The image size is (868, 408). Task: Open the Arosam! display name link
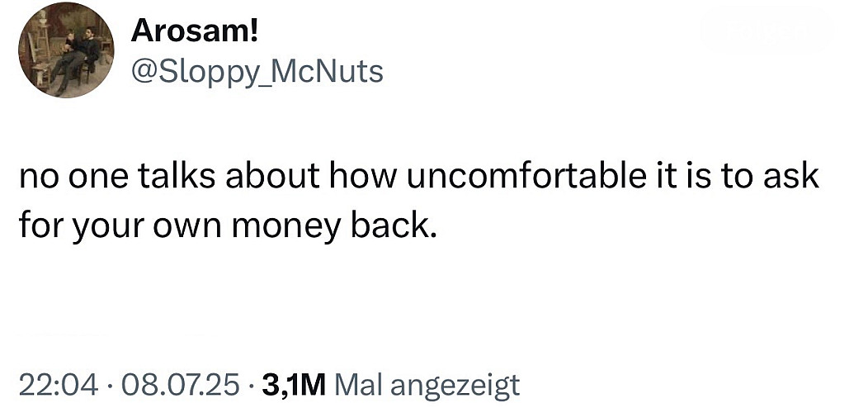point(195,31)
